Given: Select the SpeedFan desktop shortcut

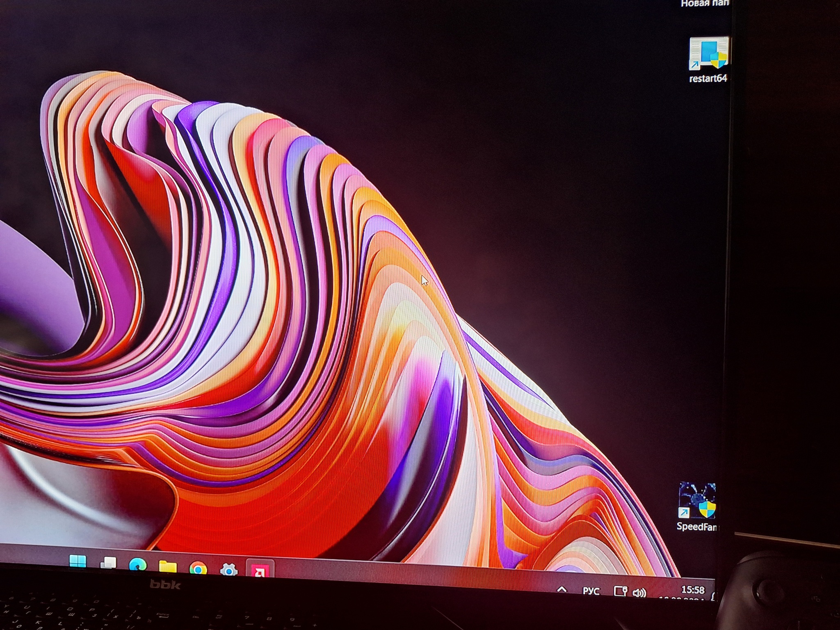Looking at the screenshot, I should coord(697,507).
